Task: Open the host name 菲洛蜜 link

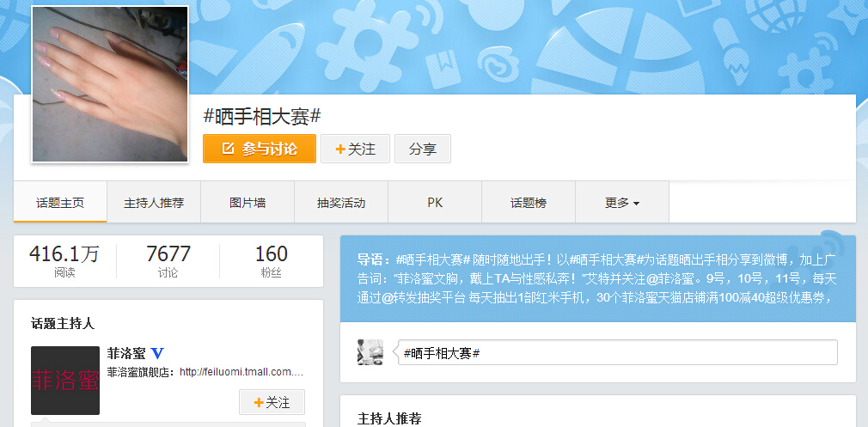Action: 125,353
